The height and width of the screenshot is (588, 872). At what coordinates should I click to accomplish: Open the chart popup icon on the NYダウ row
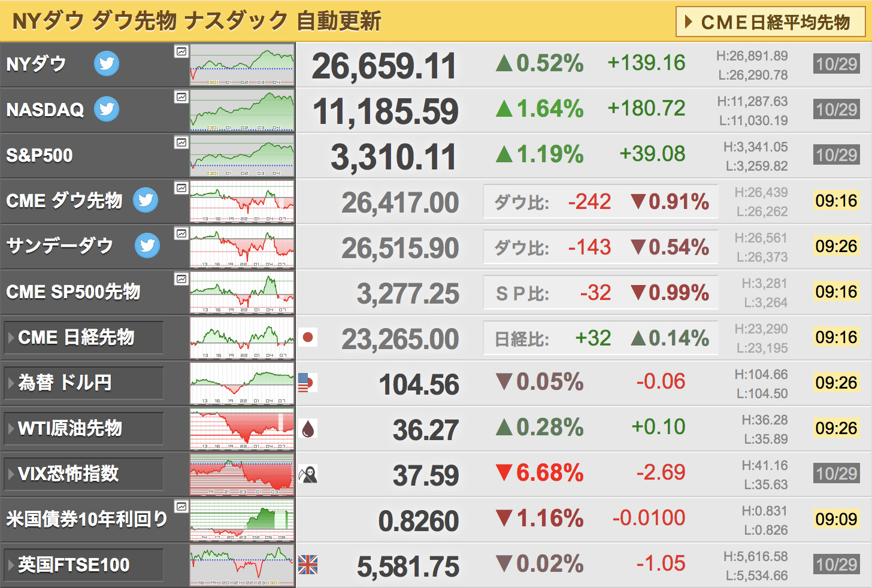(x=181, y=51)
